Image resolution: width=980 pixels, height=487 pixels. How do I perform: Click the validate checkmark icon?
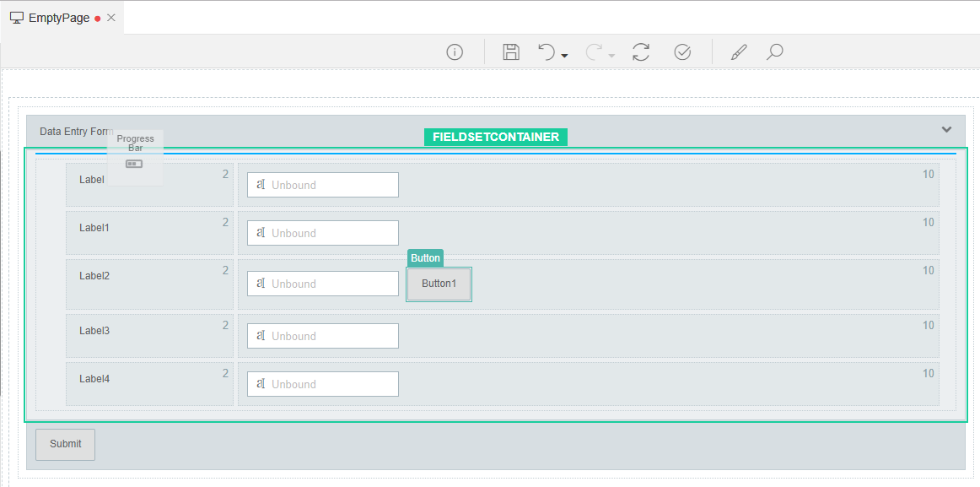tap(682, 52)
